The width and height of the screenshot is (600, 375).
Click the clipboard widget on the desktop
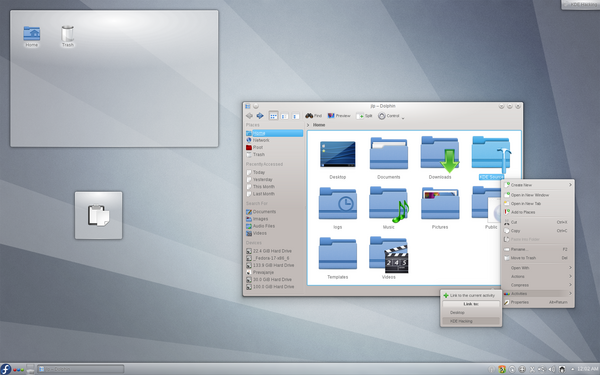(x=98, y=215)
